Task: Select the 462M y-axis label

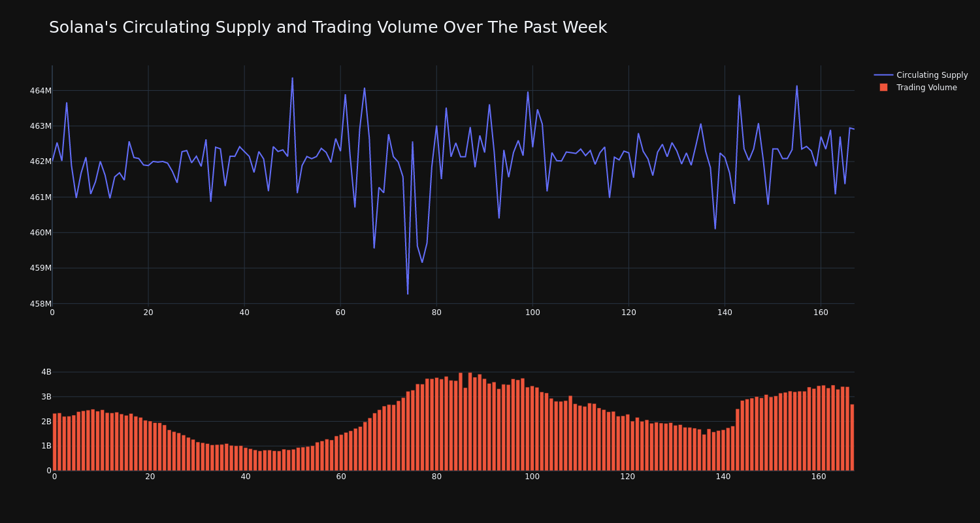Action: pyautogui.click(x=41, y=161)
